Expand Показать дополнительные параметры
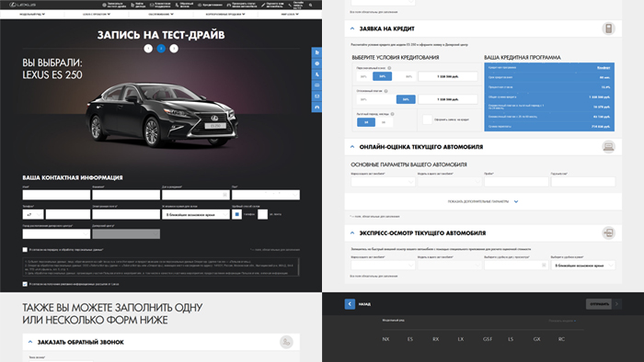The height and width of the screenshot is (362, 644). [483, 201]
